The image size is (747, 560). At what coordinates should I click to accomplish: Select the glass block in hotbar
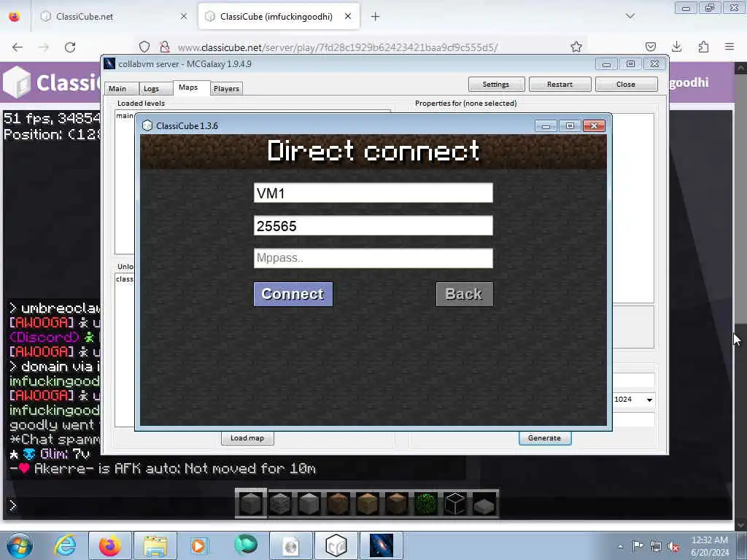point(455,503)
